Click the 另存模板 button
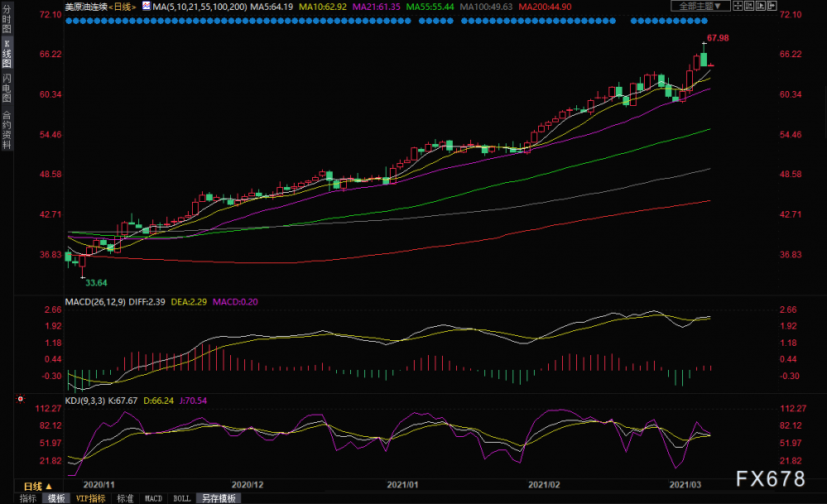The image size is (827, 504). coord(219,498)
